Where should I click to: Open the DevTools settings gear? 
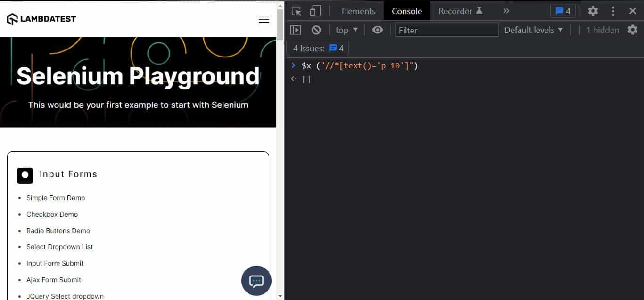593,10
